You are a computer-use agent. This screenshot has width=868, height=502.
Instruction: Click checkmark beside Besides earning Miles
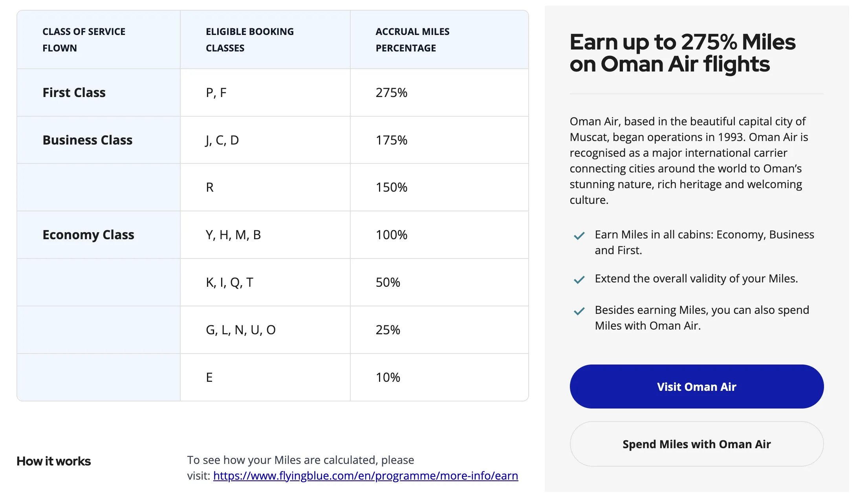[x=579, y=311]
